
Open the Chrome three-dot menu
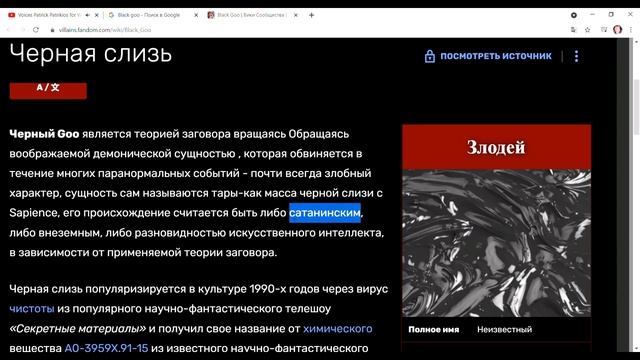(631, 29)
